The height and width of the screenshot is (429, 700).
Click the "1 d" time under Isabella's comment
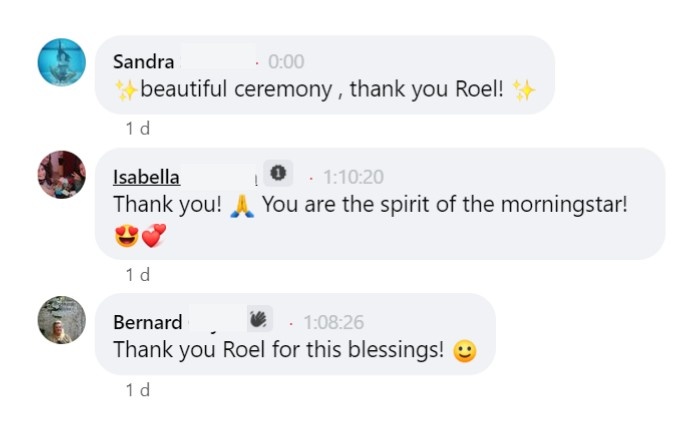(x=137, y=274)
